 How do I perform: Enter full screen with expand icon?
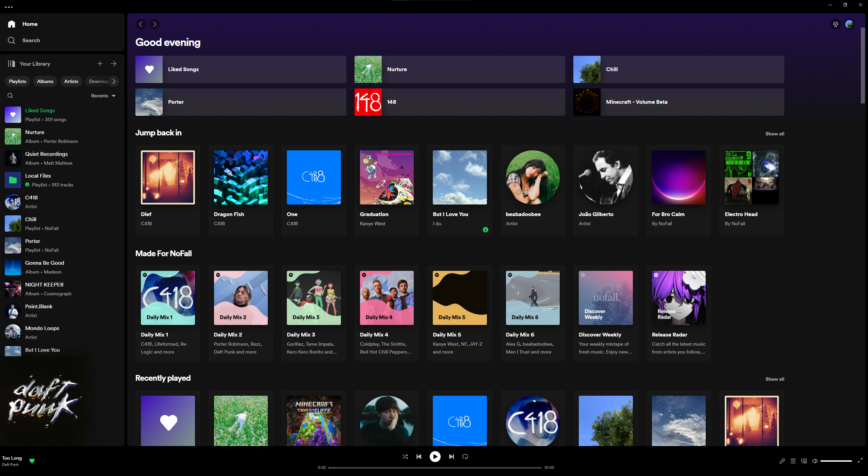pos(860,461)
